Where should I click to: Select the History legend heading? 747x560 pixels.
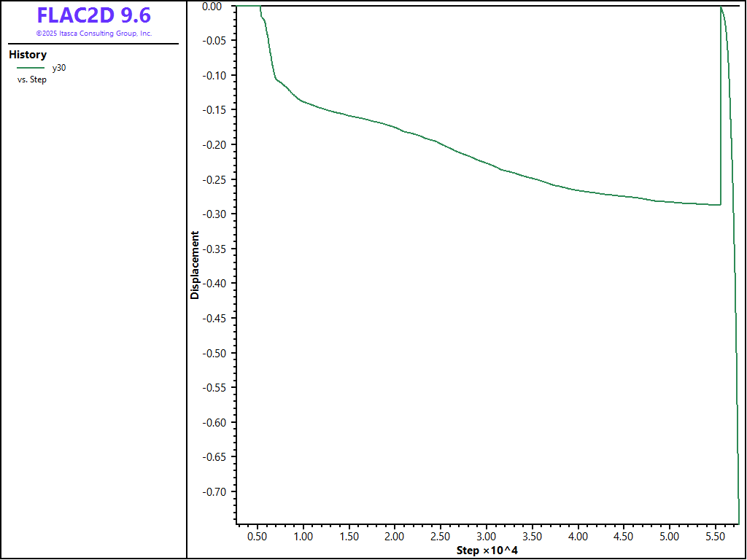pyautogui.click(x=28, y=55)
